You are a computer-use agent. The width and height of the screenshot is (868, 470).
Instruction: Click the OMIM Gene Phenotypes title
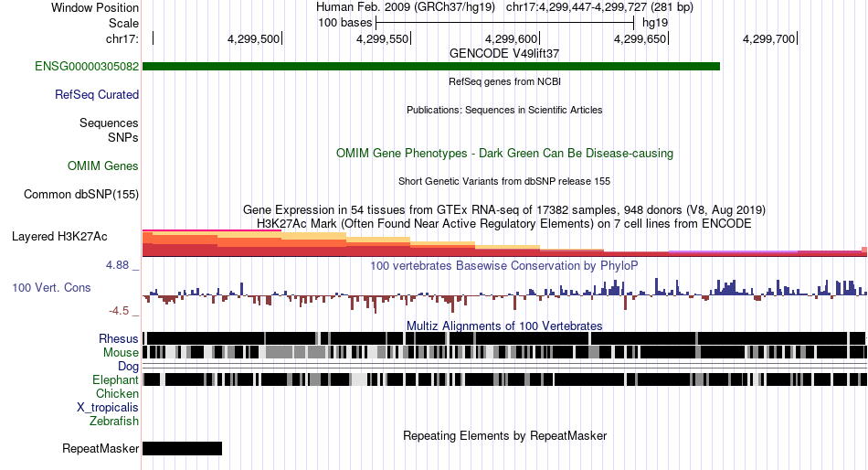click(x=505, y=153)
